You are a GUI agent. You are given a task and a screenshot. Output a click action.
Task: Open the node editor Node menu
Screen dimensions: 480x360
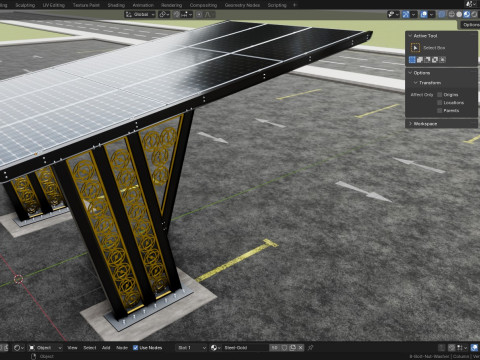tap(122, 348)
